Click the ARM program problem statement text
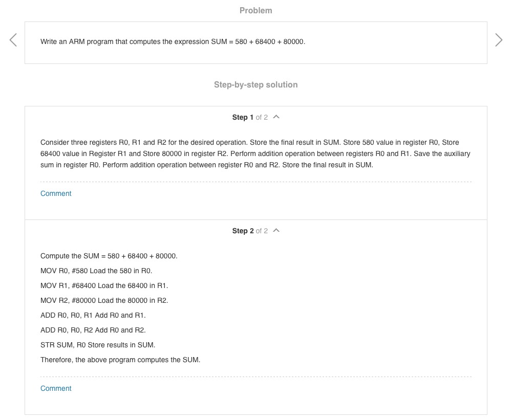512x420 pixels. click(x=173, y=41)
